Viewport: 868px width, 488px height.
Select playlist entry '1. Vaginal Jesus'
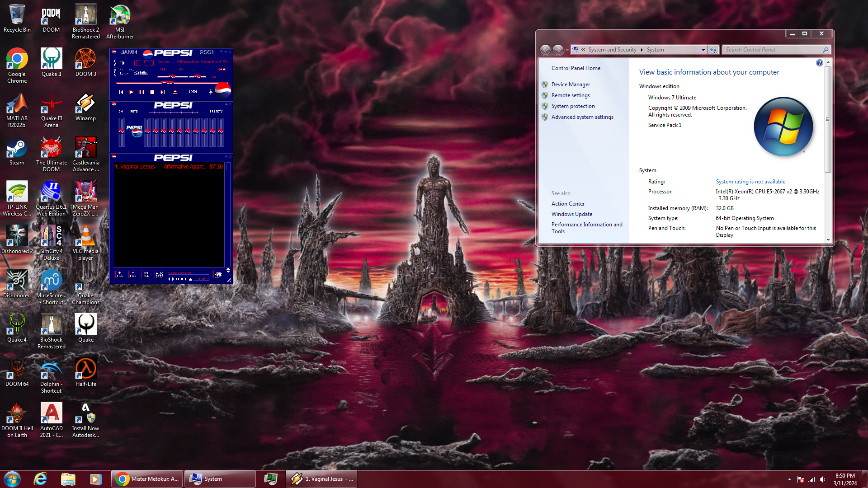coord(169,167)
